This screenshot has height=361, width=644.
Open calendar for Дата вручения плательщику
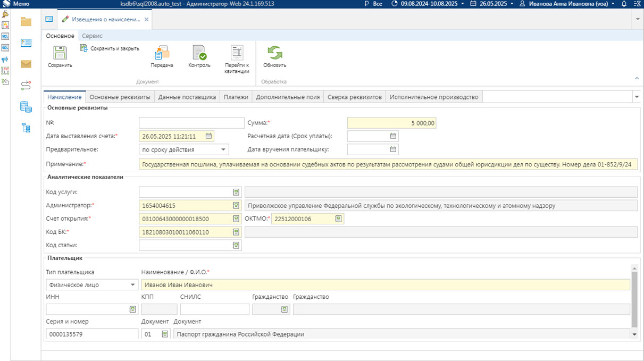click(394, 149)
